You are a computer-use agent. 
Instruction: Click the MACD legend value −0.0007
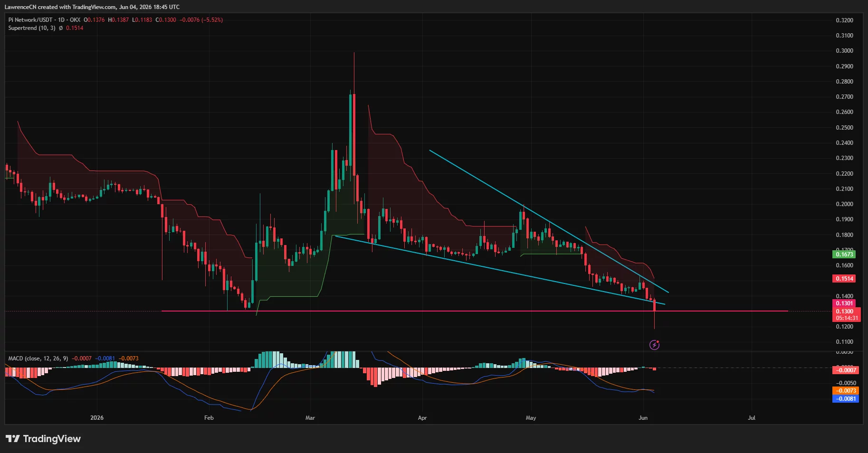coord(82,359)
